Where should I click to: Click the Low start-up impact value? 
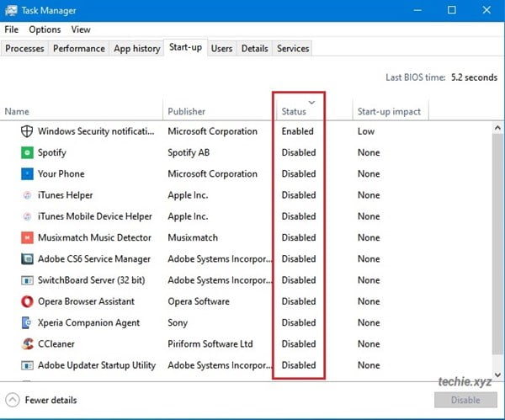pyautogui.click(x=366, y=131)
